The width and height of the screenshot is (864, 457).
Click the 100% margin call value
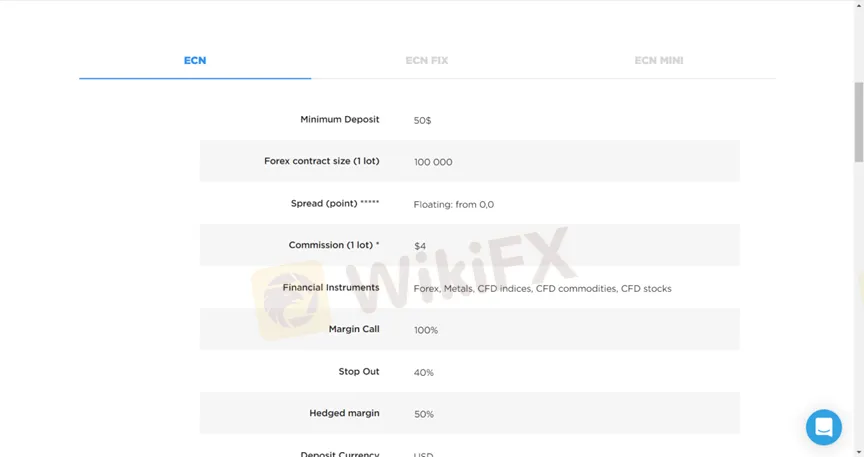click(x=425, y=331)
